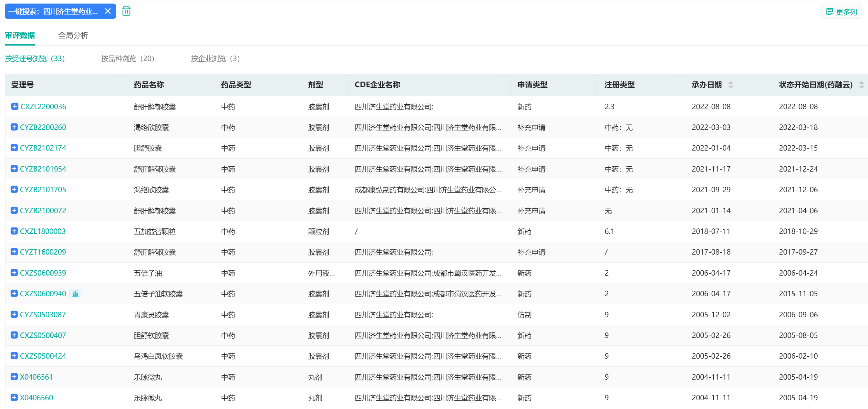
Task: Click the 重 badge next to CXZS0600940
Action: (75, 294)
